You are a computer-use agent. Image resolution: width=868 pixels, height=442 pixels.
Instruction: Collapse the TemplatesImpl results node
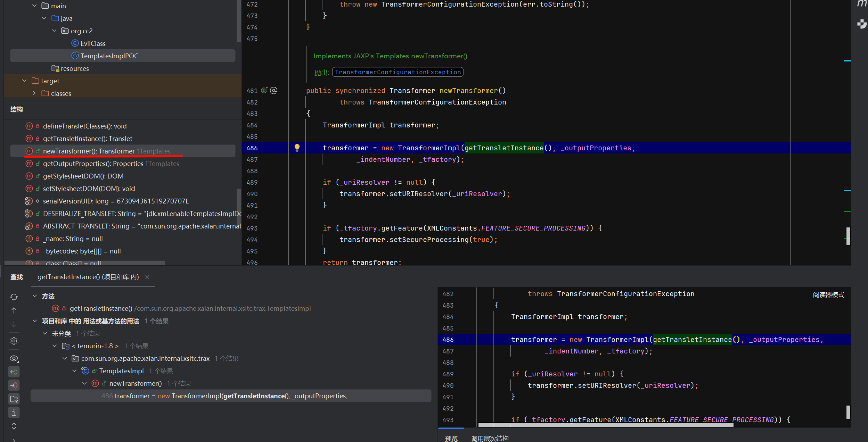74,371
